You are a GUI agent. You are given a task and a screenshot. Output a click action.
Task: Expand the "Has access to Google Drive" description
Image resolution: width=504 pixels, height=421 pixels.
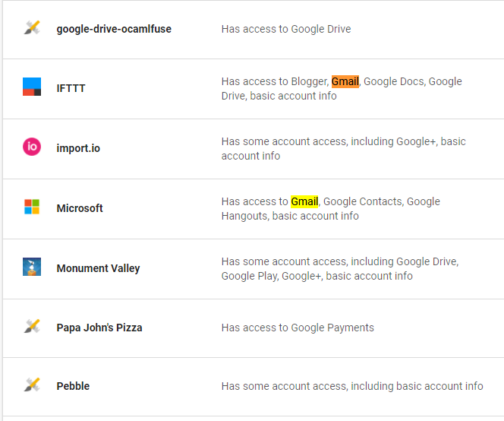(x=285, y=29)
